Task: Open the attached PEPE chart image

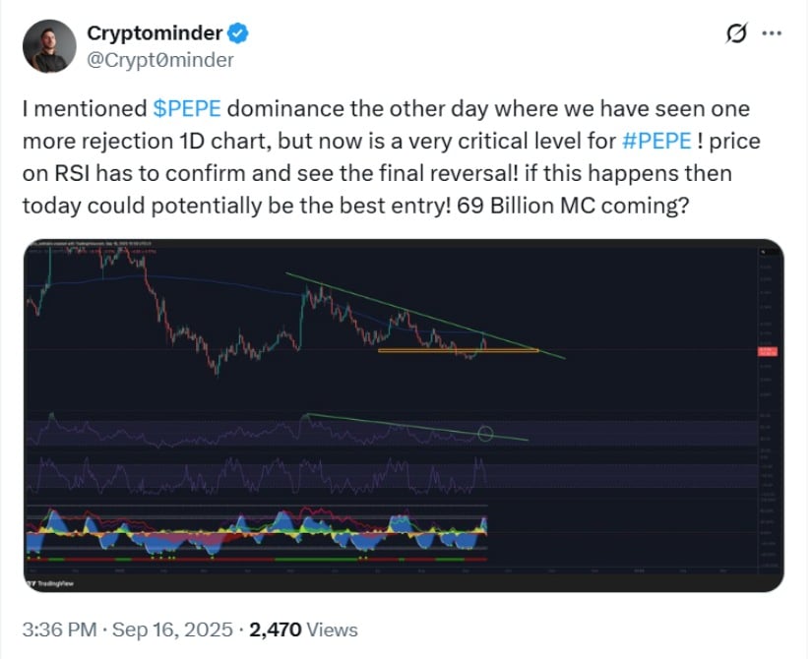Action: (404, 415)
